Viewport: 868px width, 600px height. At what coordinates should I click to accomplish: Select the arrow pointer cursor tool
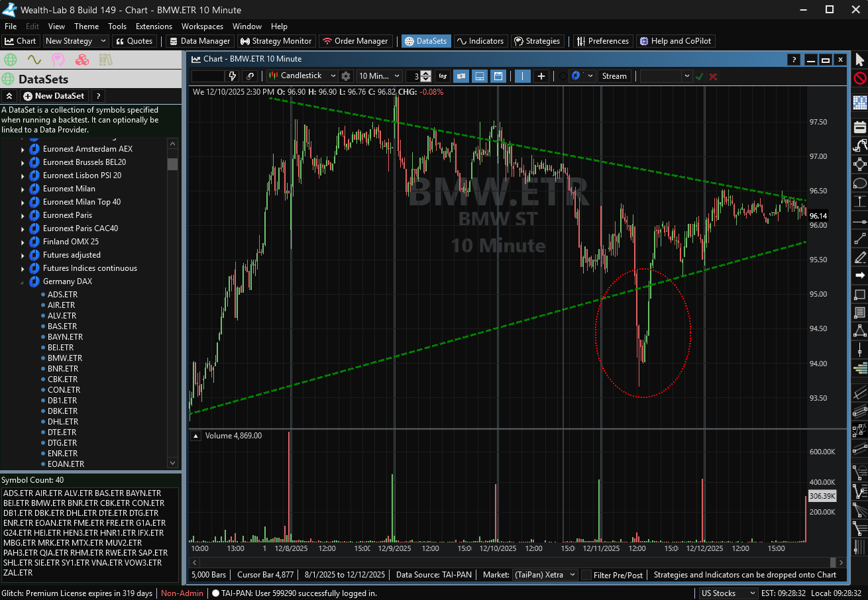point(859,60)
